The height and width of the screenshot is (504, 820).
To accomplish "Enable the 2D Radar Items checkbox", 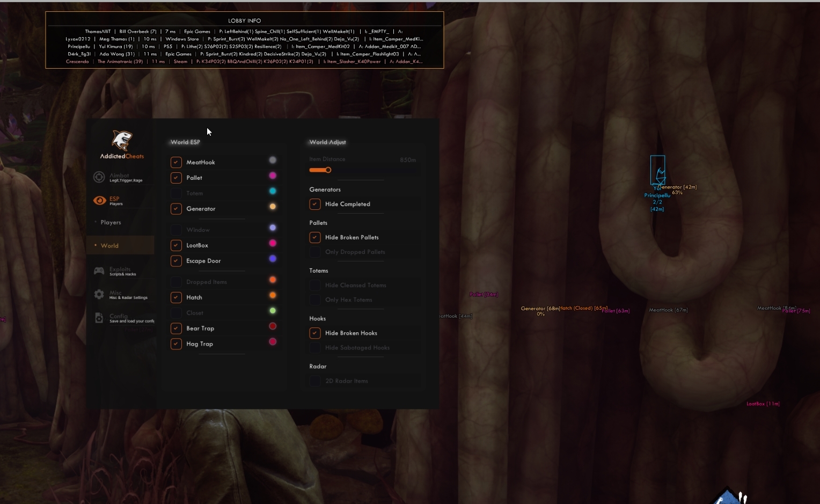I will click(x=315, y=381).
